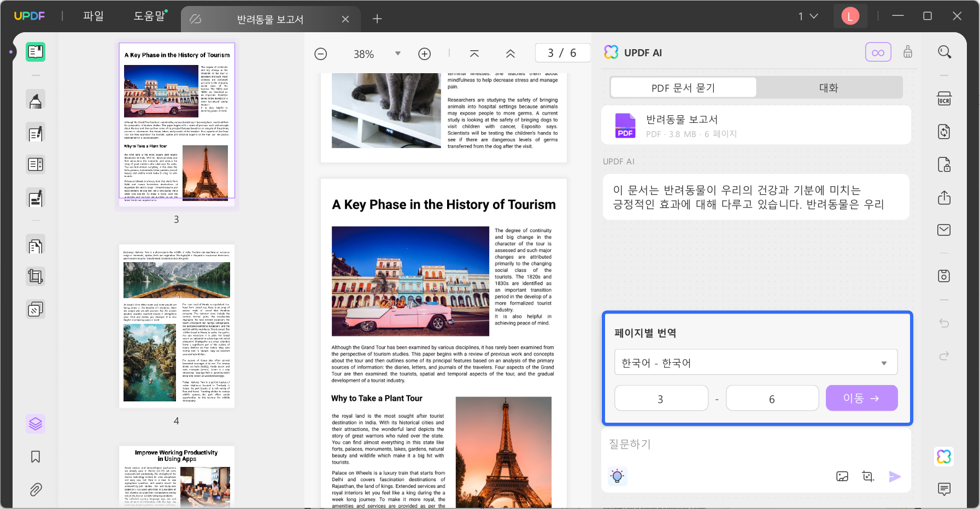Open the 도움말 menu

click(x=150, y=16)
